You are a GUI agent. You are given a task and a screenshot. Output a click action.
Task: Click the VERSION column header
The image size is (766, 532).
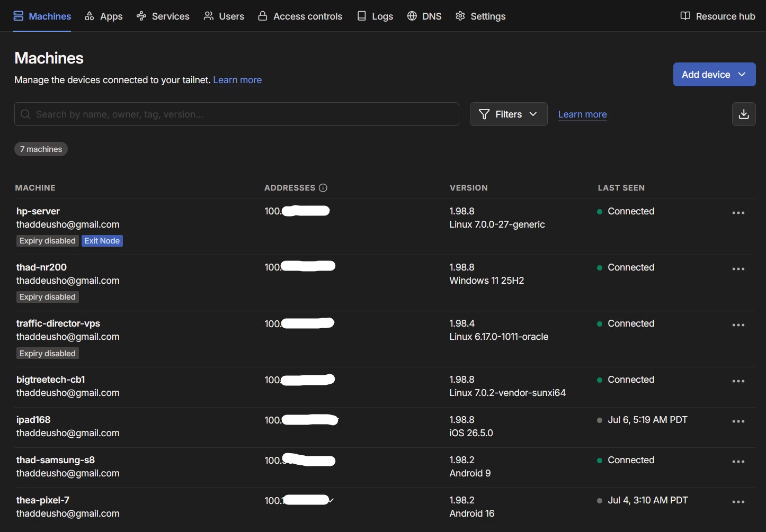pos(469,188)
